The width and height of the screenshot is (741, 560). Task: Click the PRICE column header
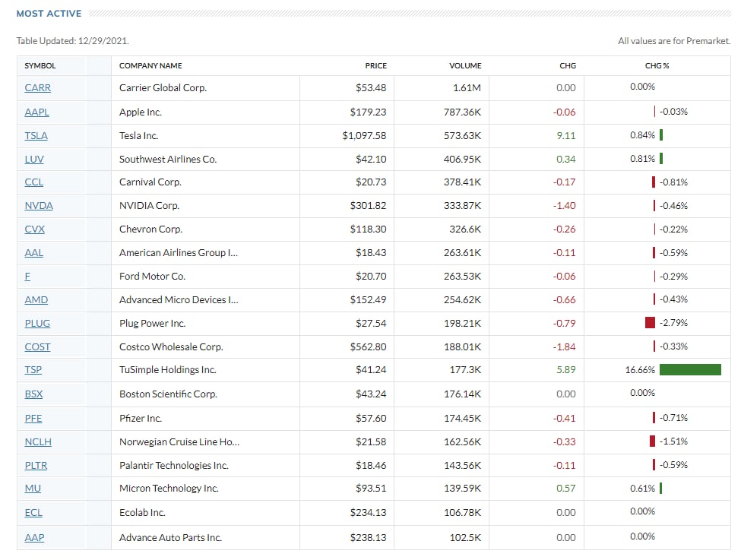pos(375,66)
